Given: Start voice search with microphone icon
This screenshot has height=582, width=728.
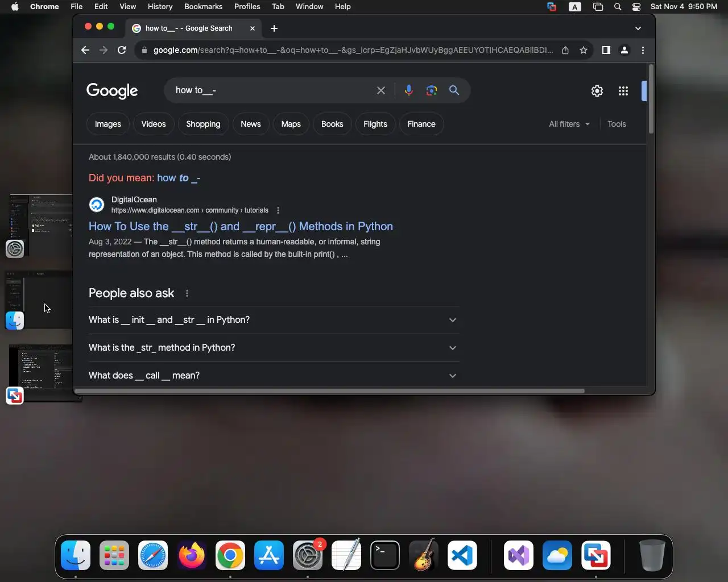Looking at the screenshot, I should pyautogui.click(x=408, y=90).
